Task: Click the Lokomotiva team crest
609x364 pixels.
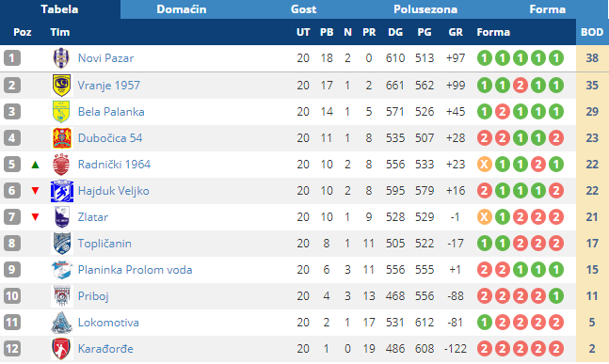Action: coord(61,323)
